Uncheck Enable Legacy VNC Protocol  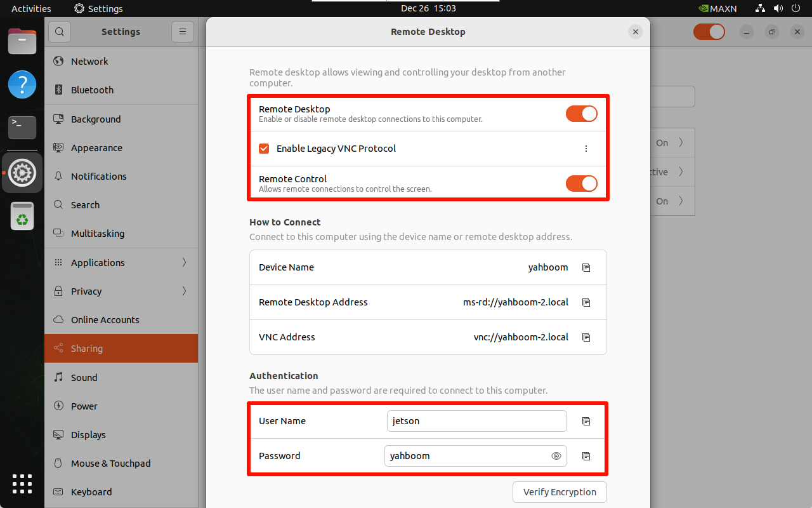point(265,149)
